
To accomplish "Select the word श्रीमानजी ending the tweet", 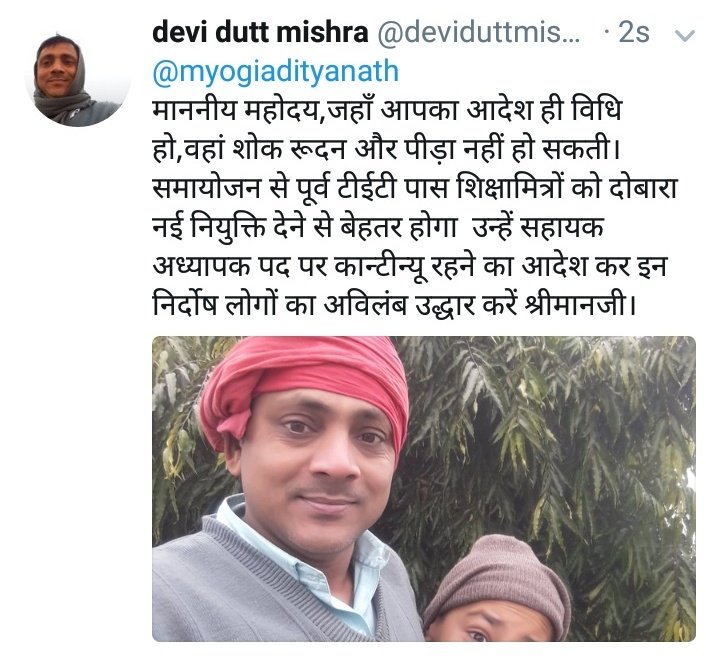I will (x=580, y=305).
